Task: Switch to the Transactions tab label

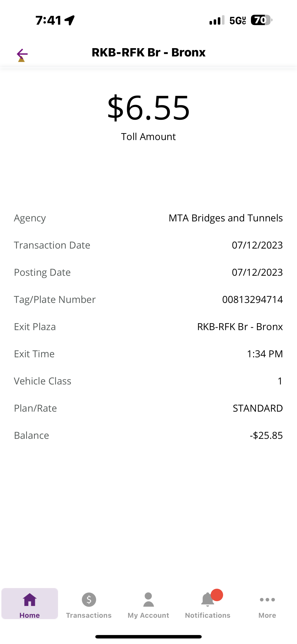Action: 89,615
